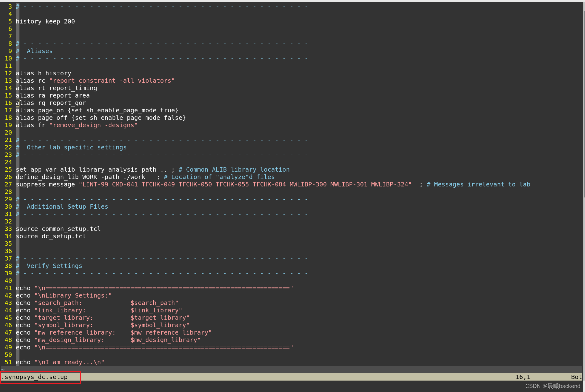Click the line containing history keep 200
The width and height of the screenshot is (585, 392).
coord(45,21)
